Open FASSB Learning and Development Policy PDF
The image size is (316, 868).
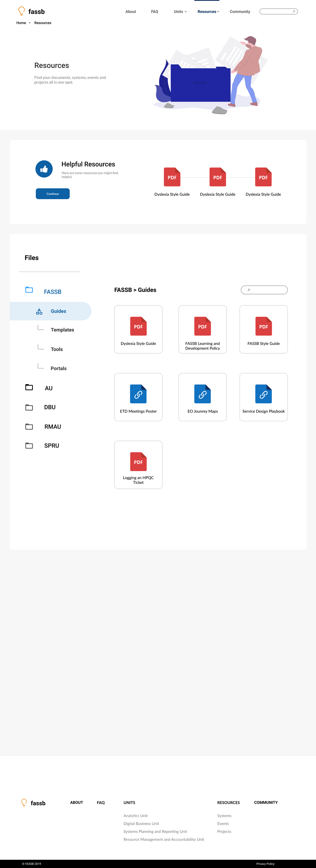click(x=202, y=329)
